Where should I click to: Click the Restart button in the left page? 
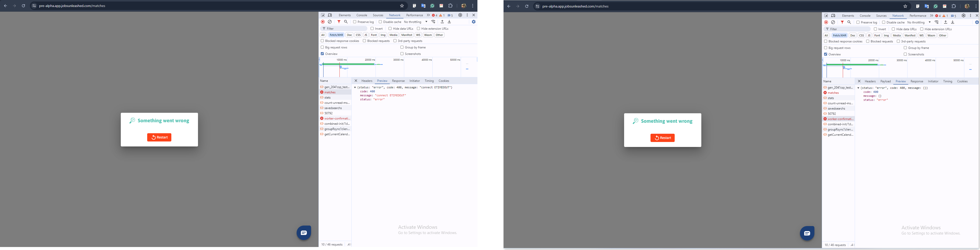(x=159, y=137)
